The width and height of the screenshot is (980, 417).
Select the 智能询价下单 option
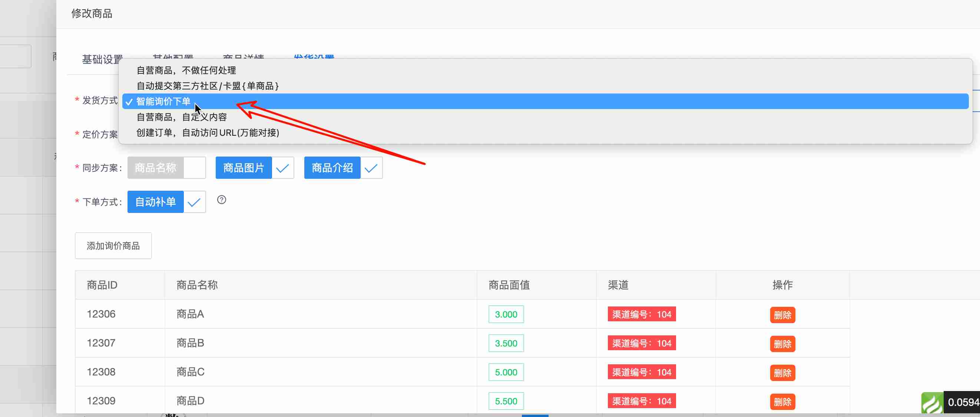point(163,102)
